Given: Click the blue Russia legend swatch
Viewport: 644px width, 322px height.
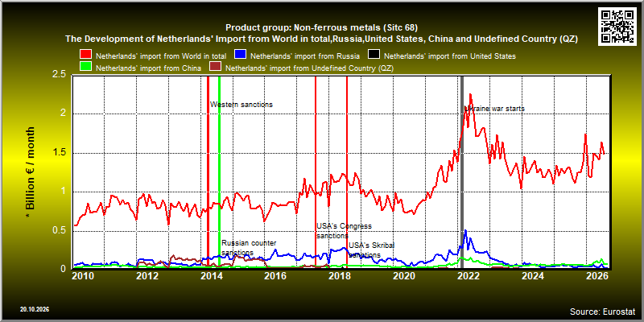Looking at the screenshot, I should [x=240, y=55].
